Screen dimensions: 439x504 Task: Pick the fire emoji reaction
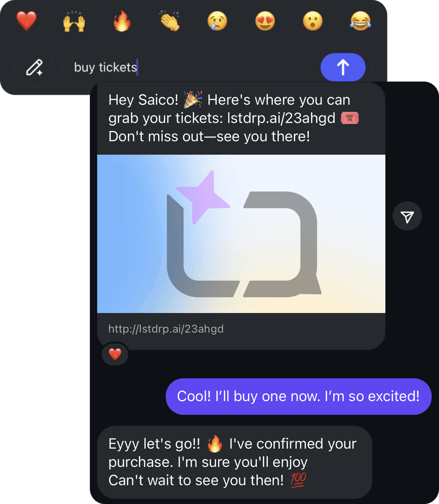point(122,21)
